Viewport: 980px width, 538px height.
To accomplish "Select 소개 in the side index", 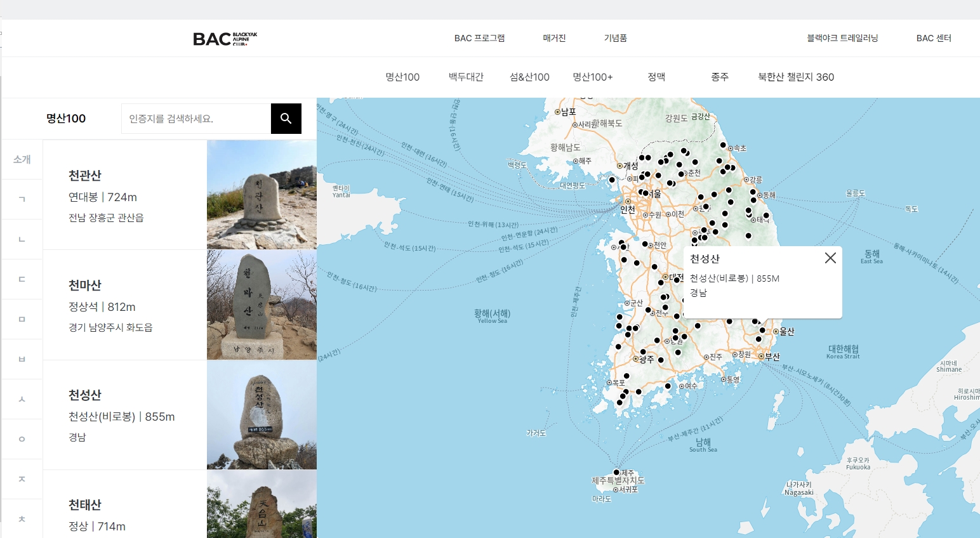I will (x=22, y=159).
